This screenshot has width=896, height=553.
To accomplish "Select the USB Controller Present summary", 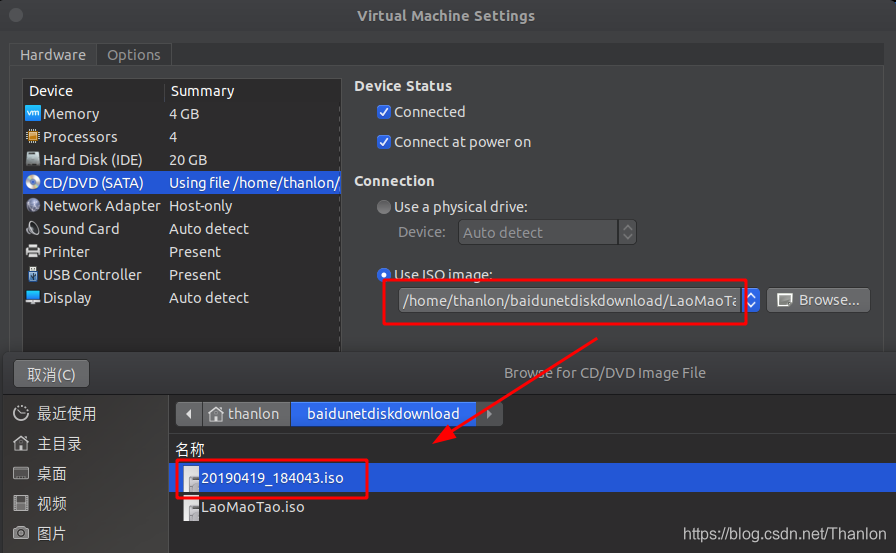I will click(x=195, y=275).
